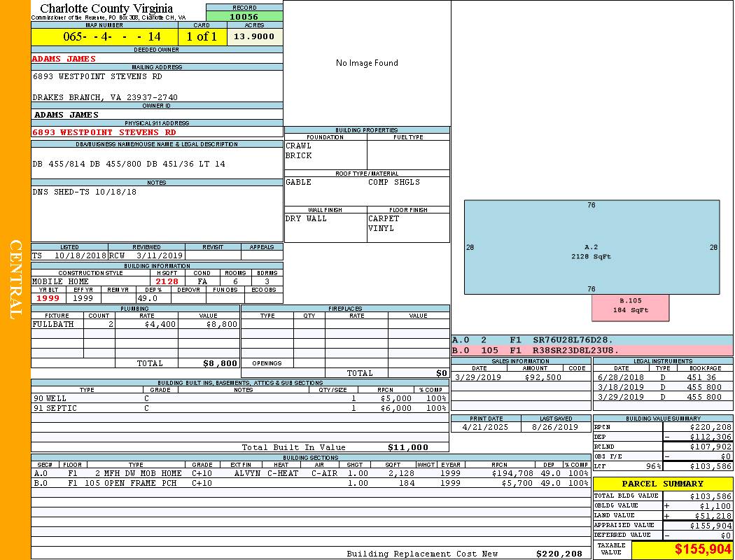Click the red year built 1999 field
This screenshot has width=735, height=560.
pyautogui.click(x=48, y=298)
